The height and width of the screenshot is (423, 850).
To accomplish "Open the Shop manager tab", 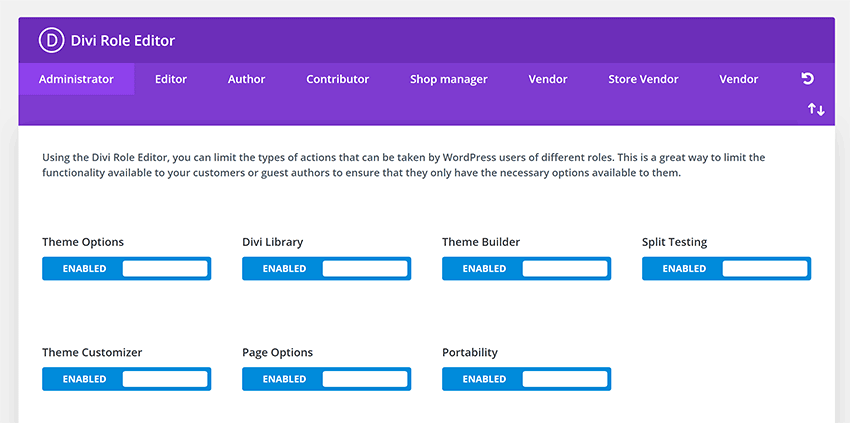I will (x=449, y=79).
